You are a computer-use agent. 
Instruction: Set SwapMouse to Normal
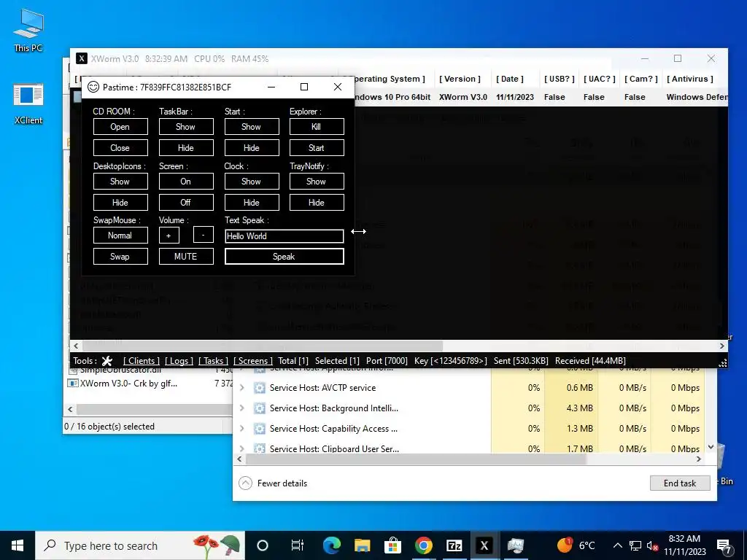click(120, 236)
